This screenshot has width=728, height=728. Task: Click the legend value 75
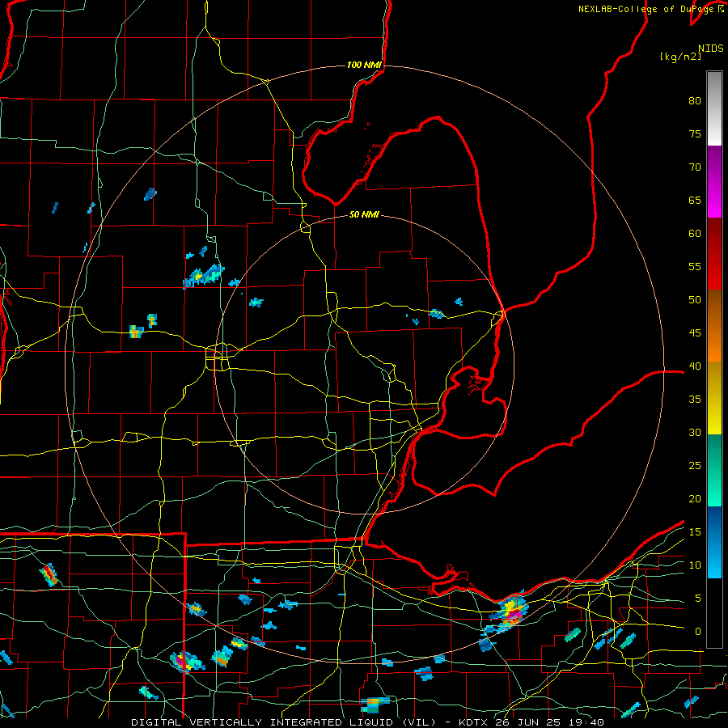695,133
